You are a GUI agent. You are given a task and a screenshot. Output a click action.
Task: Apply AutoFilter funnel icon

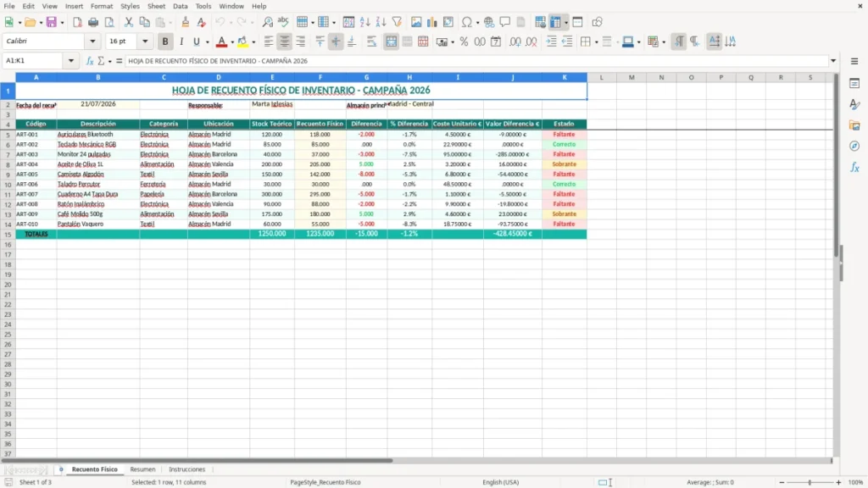[397, 22]
